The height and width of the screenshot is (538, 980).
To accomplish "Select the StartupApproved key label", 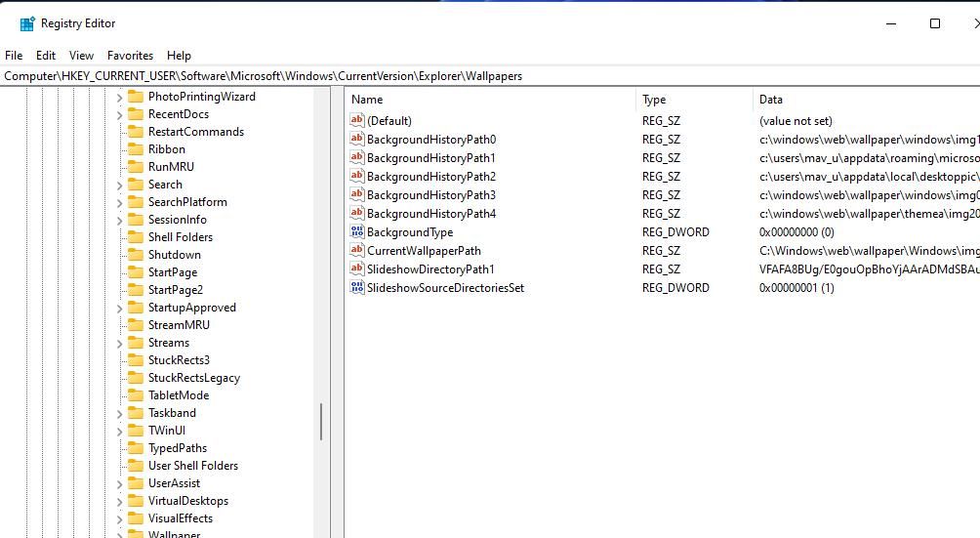I will [192, 308].
